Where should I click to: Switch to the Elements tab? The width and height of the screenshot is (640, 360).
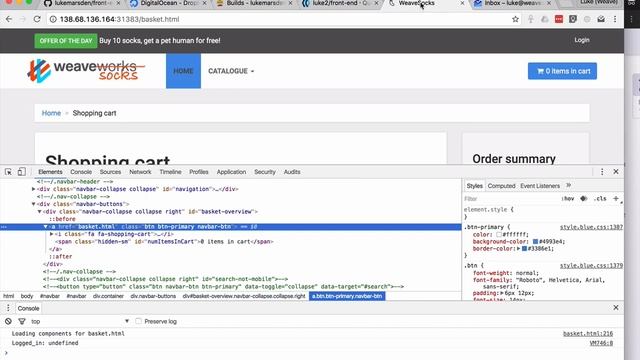[x=50, y=172]
